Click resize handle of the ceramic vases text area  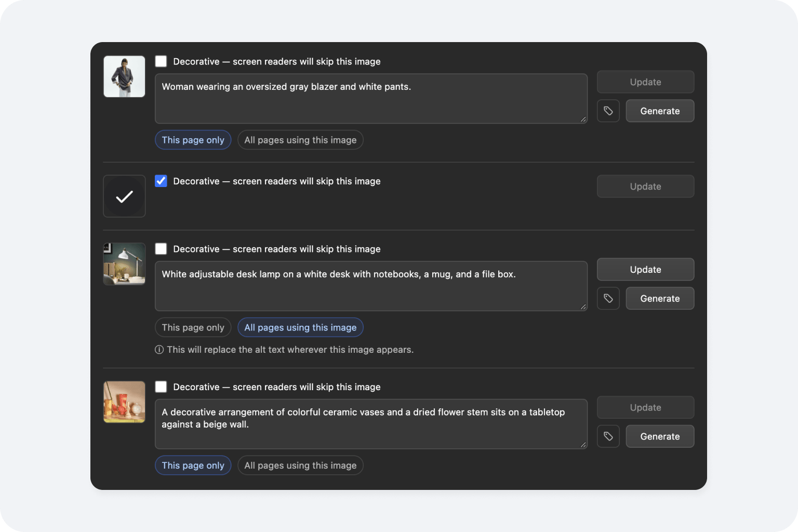pos(583,445)
